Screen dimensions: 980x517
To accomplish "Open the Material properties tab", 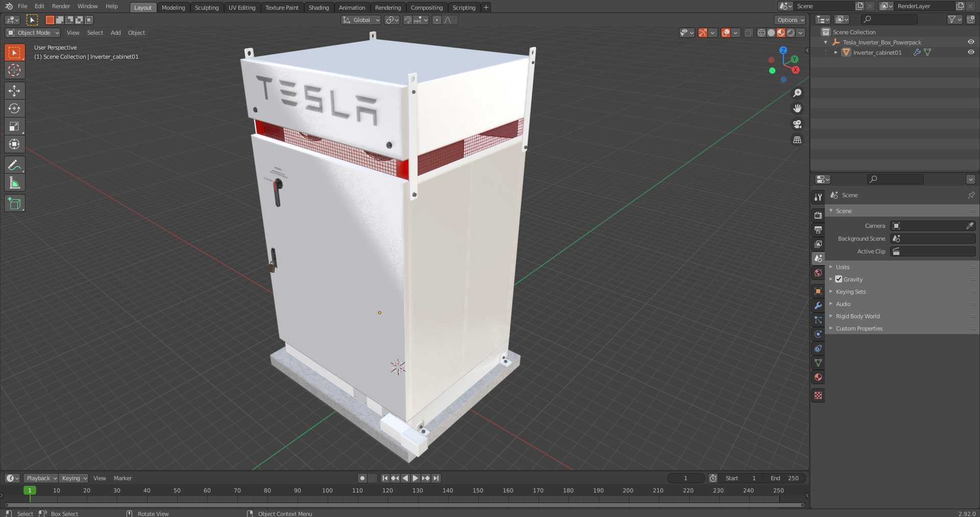I will [818, 377].
